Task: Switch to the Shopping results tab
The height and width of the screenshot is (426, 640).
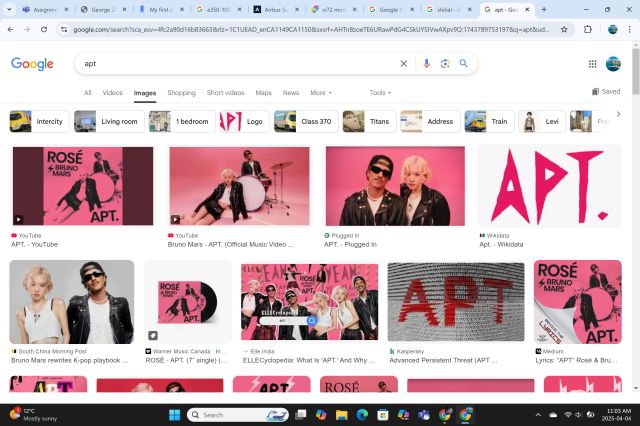Action: 181,93
